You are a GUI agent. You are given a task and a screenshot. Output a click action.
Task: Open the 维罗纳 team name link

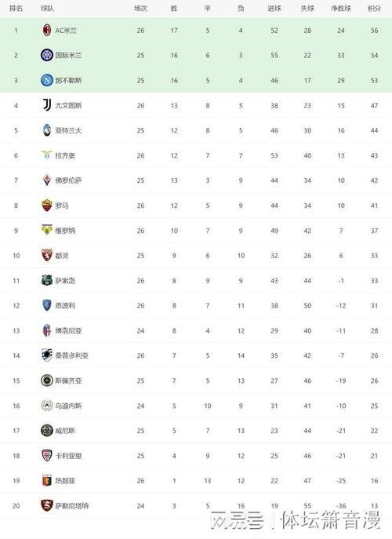tap(65, 231)
